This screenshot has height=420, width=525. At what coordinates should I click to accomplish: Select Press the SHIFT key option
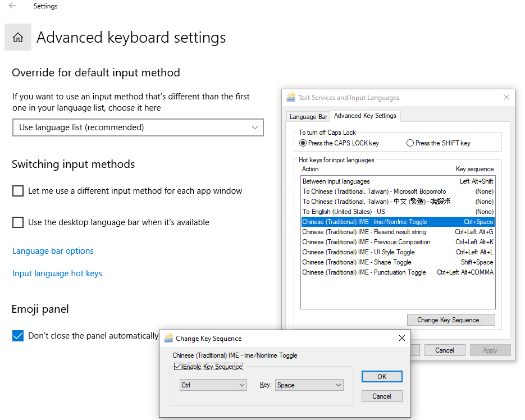coord(410,143)
